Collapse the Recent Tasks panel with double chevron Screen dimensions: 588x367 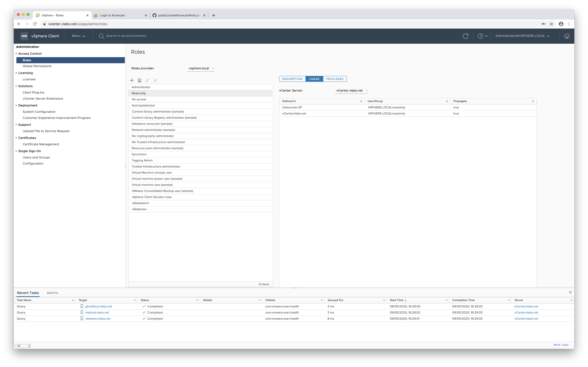570,292
